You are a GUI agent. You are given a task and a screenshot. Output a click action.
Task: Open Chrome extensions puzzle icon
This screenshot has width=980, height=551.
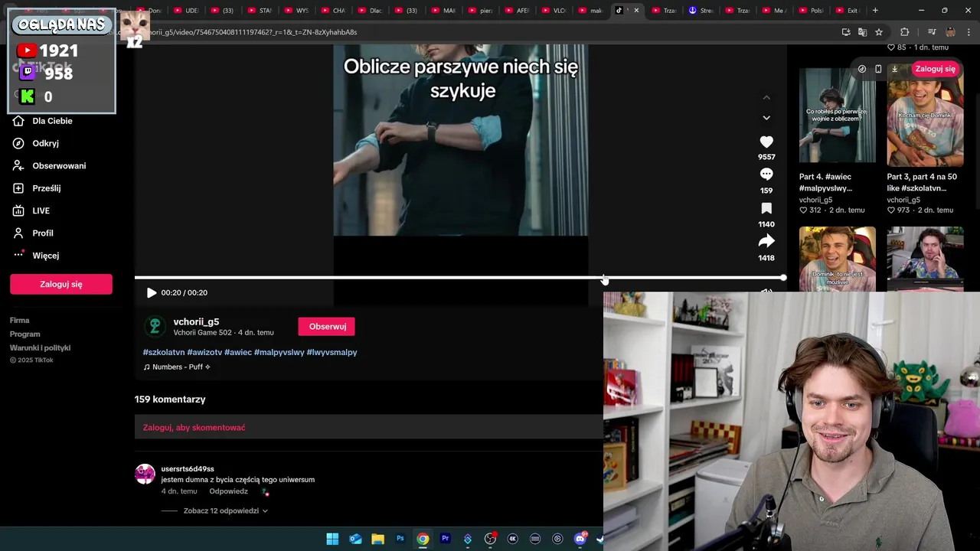[x=905, y=32]
